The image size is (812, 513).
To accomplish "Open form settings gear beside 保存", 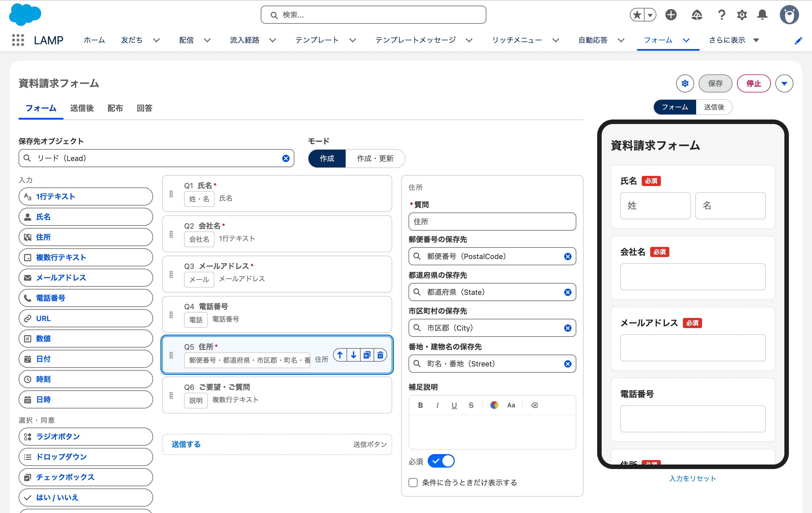I will click(685, 83).
